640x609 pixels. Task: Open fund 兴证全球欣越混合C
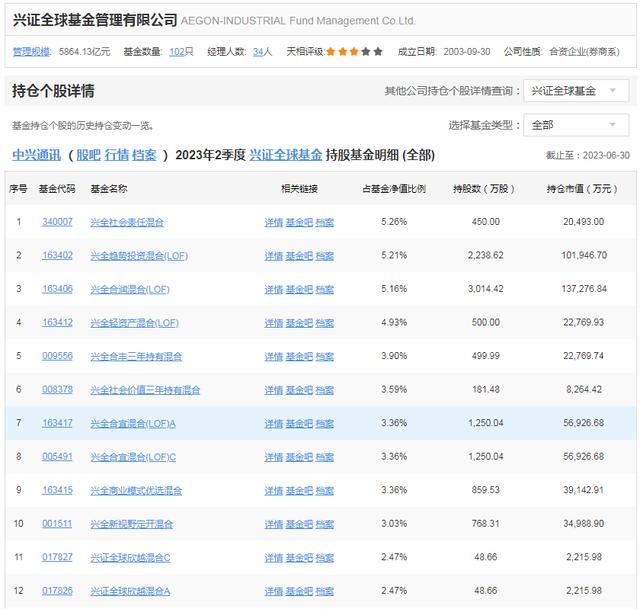coord(131,558)
